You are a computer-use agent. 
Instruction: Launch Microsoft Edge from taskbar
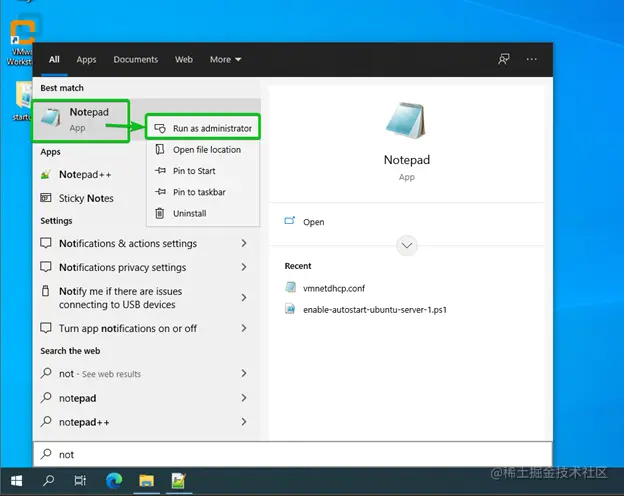point(114,481)
